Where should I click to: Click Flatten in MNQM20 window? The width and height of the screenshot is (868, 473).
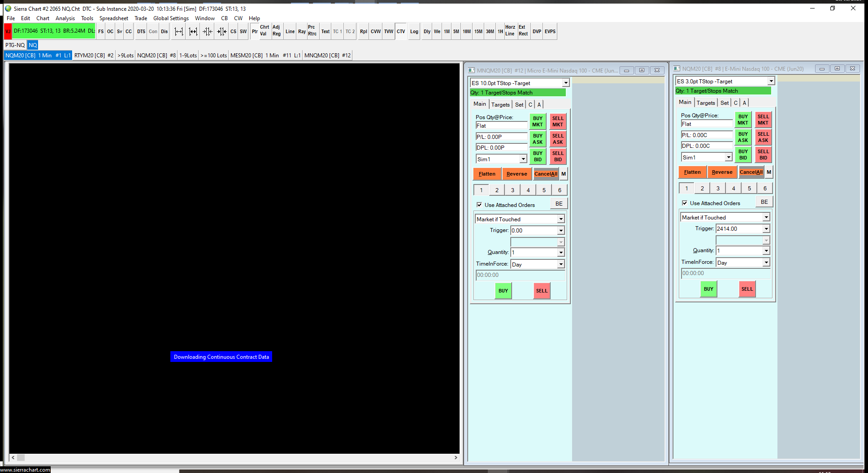click(487, 174)
